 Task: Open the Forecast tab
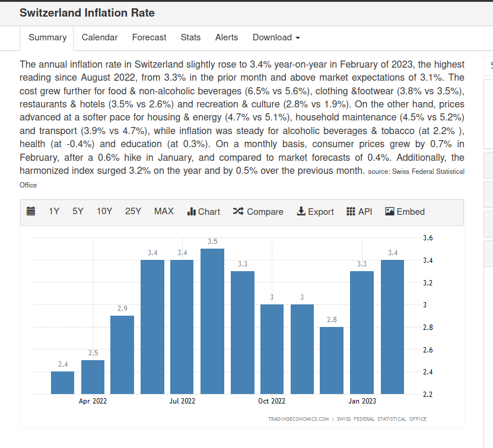point(149,37)
